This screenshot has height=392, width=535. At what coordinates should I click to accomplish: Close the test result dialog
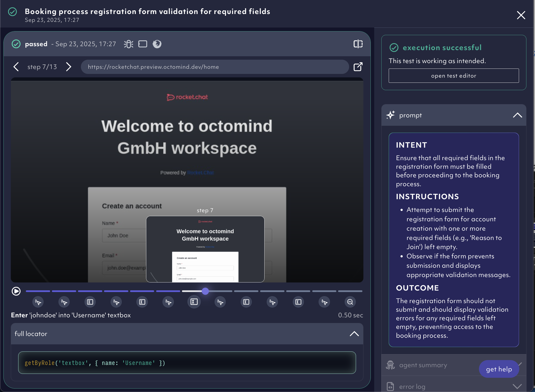(x=521, y=15)
